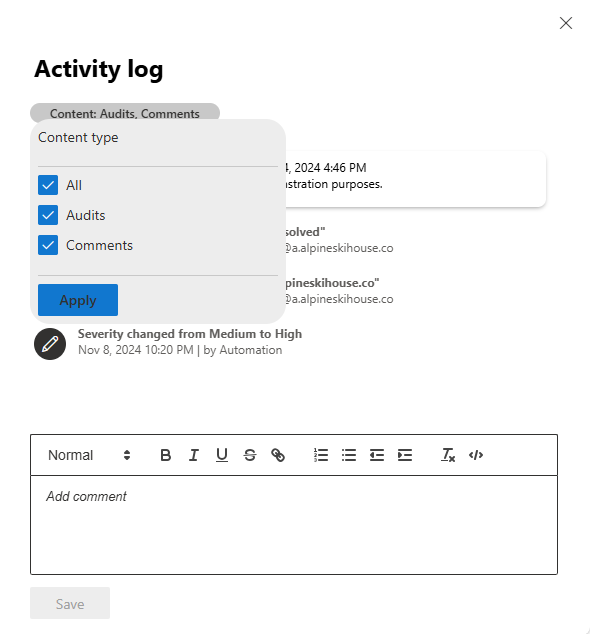The height and width of the screenshot is (634, 590).
Task: Toggle italic formatting in editor toolbar
Action: tap(194, 455)
